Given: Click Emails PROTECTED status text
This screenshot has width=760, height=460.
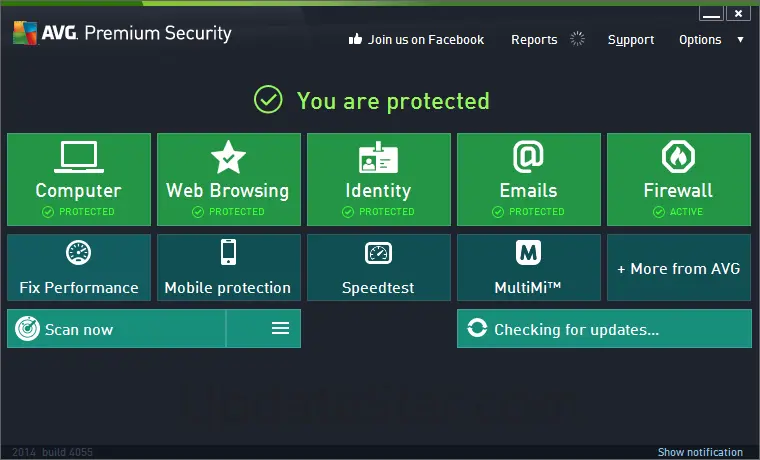Looking at the screenshot, I should [x=537, y=212].
